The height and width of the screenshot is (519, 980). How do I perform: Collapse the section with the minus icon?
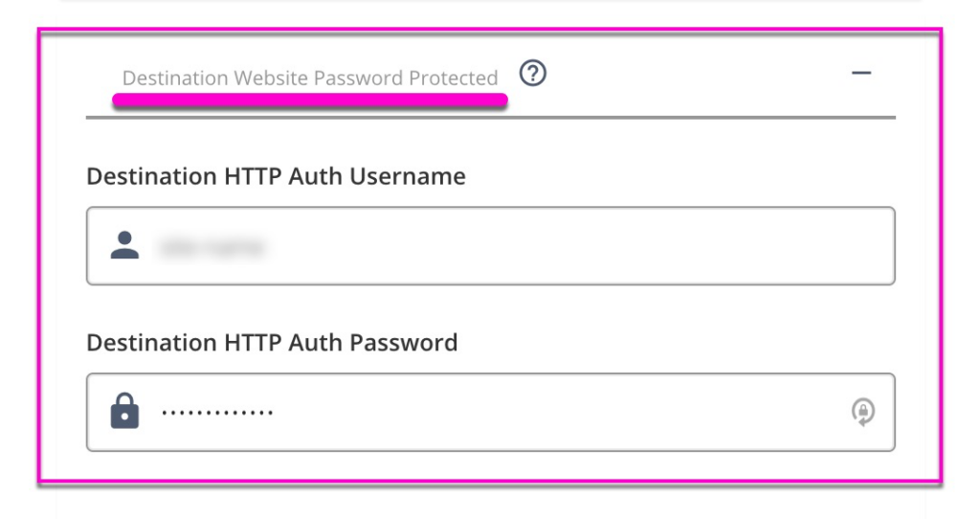point(861,73)
